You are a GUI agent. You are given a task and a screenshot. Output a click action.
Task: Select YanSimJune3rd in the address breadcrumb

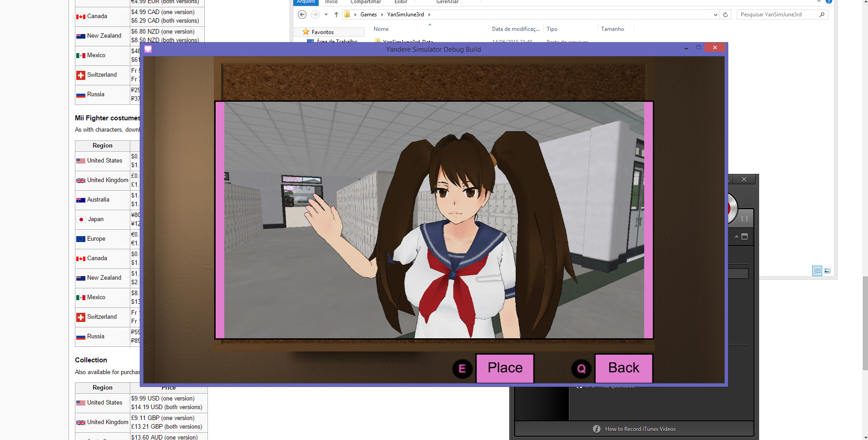[x=405, y=15]
